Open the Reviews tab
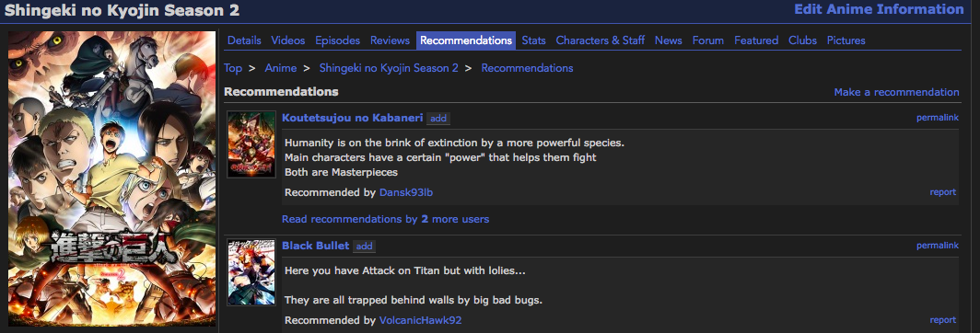980x333 pixels. [390, 40]
